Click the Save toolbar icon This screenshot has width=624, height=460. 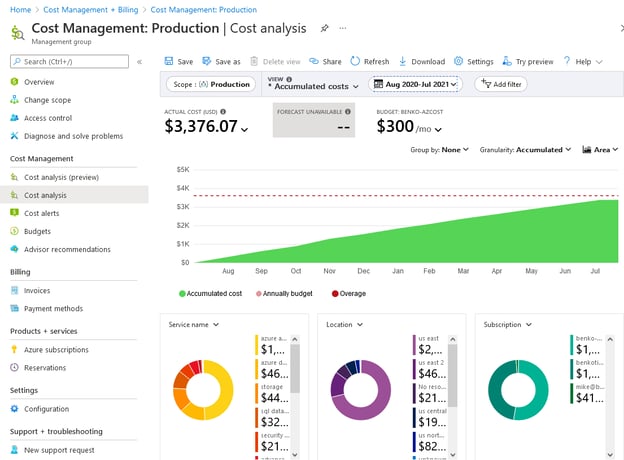pyautogui.click(x=168, y=61)
